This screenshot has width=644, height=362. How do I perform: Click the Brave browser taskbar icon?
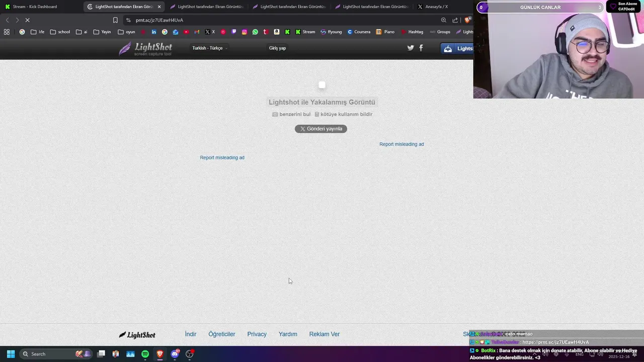pos(160,354)
